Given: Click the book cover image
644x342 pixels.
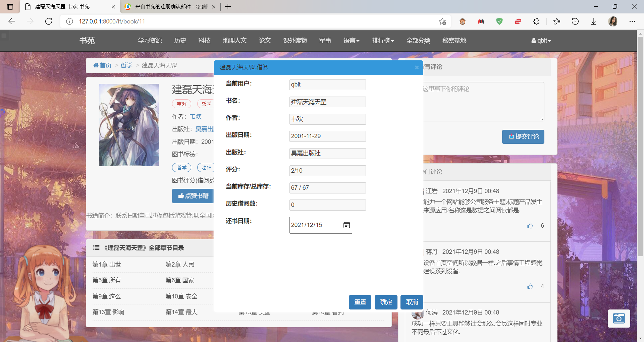Looking at the screenshot, I should click(129, 125).
